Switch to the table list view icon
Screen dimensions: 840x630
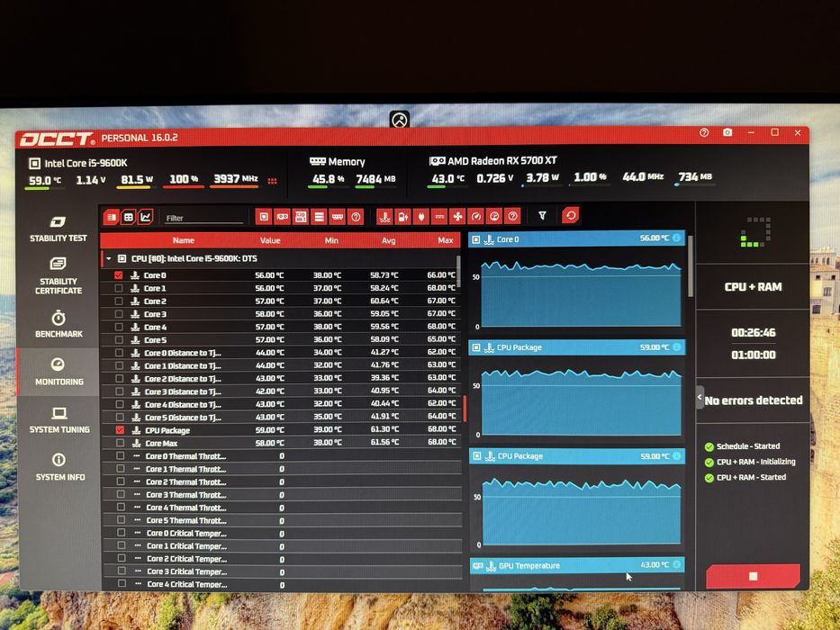pyautogui.click(x=112, y=217)
